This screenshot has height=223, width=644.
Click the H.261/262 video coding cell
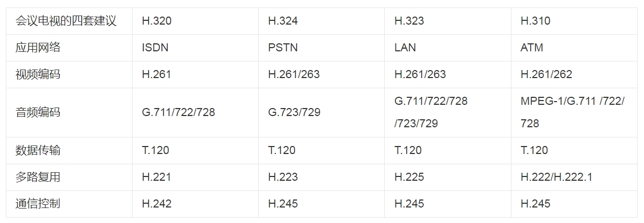coord(546,74)
